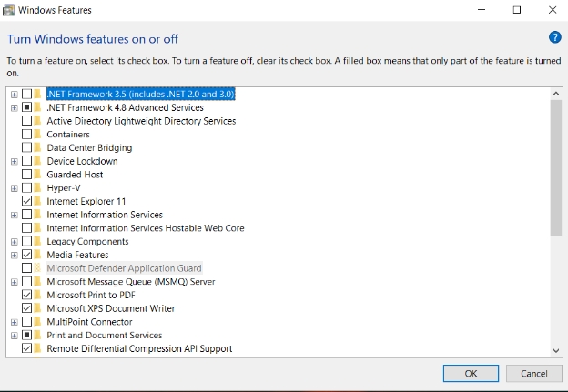Click the Windows Features title bar icon
This screenshot has width=568, height=392.
click(8, 10)
